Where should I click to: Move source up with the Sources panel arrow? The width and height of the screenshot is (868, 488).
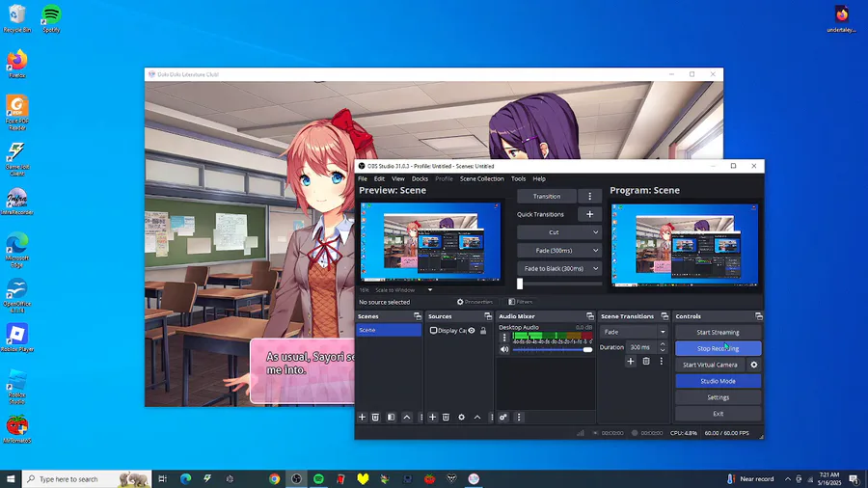(x=477, y=418)
